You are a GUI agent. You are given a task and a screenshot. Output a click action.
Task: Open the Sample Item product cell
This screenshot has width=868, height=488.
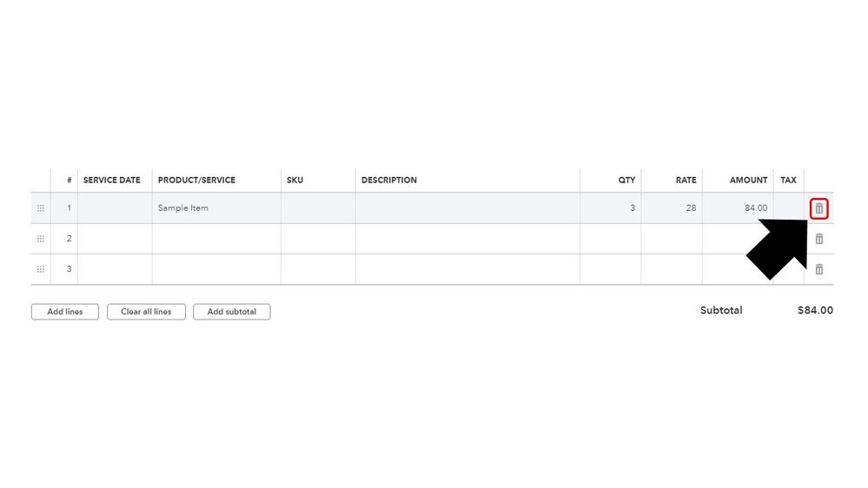(216, 208)
